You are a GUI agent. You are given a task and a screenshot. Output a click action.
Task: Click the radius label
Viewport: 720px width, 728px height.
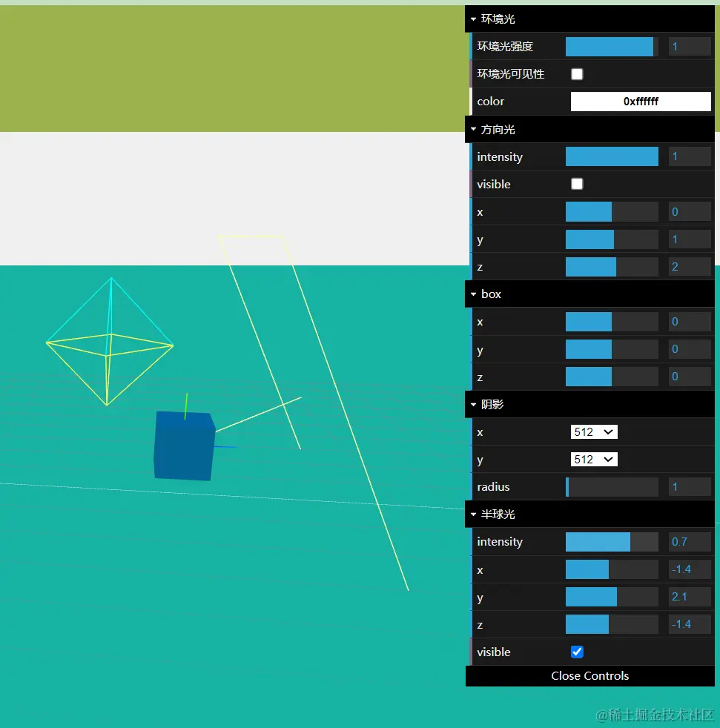pyautogui.click(x=493, y=486)
